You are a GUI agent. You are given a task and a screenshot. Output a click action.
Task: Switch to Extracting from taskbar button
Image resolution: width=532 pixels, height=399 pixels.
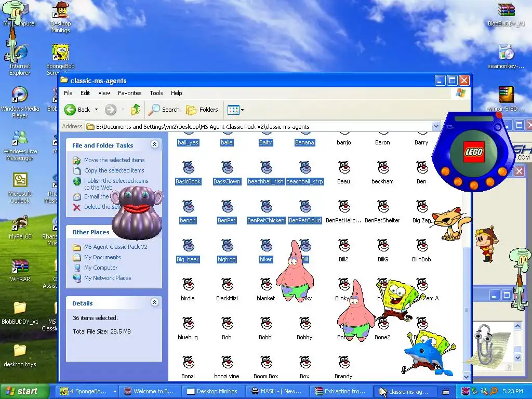click(x=340, y=391)
